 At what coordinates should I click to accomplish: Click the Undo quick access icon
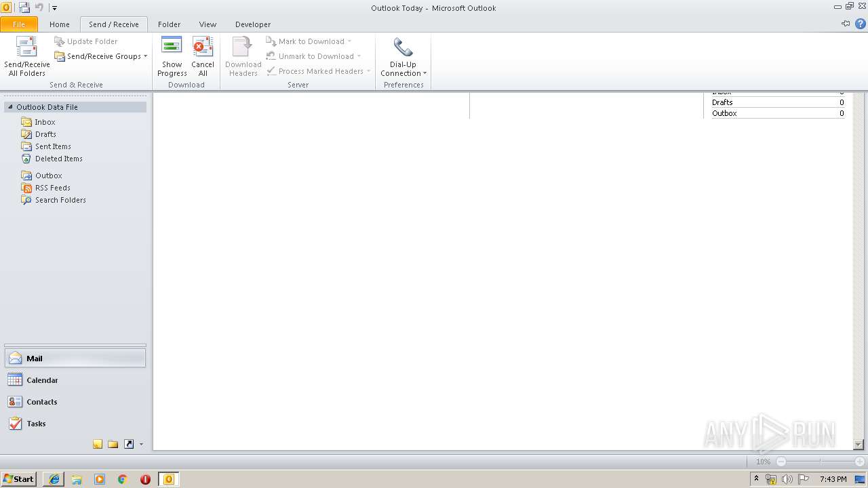pyautogui.click(x=39, y=8)
